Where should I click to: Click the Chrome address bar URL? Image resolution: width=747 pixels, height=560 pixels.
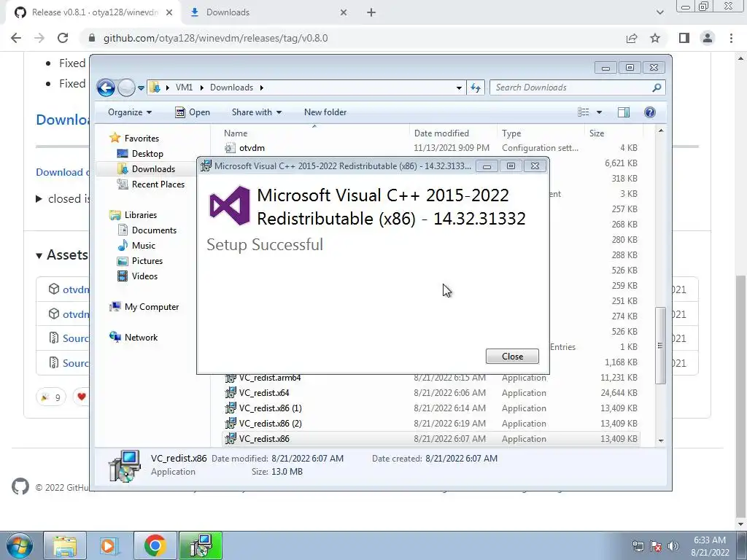point(215,38)
